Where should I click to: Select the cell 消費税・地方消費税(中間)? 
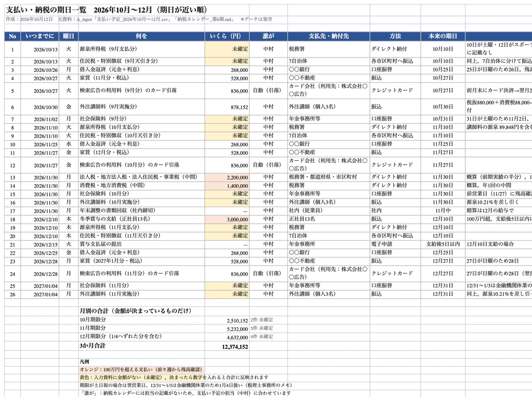[x=141, y=186]
